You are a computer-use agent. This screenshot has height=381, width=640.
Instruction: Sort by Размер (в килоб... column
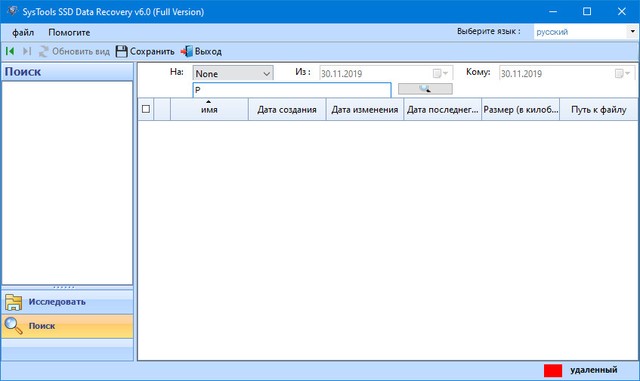520,109
